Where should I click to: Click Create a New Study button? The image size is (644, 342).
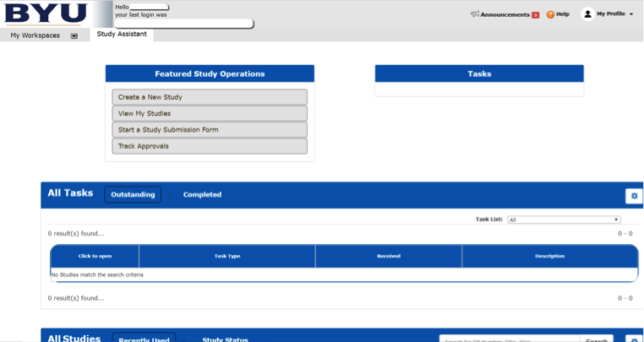[x=210, y=97]
